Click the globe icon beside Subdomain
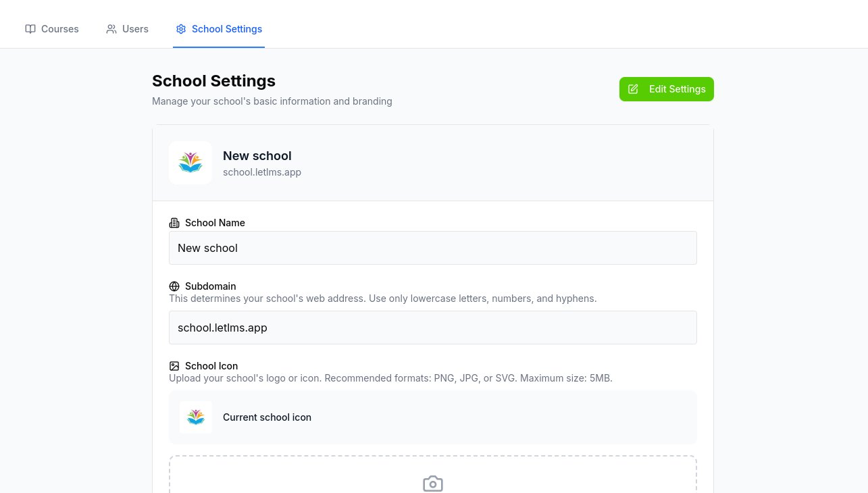Viewport: 868px width, 493px height. tap(174, 286)
